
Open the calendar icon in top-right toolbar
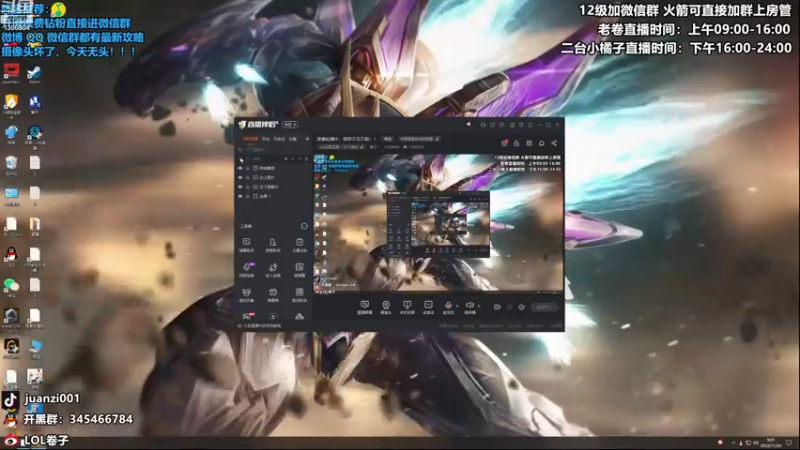[x=529, y=143]
